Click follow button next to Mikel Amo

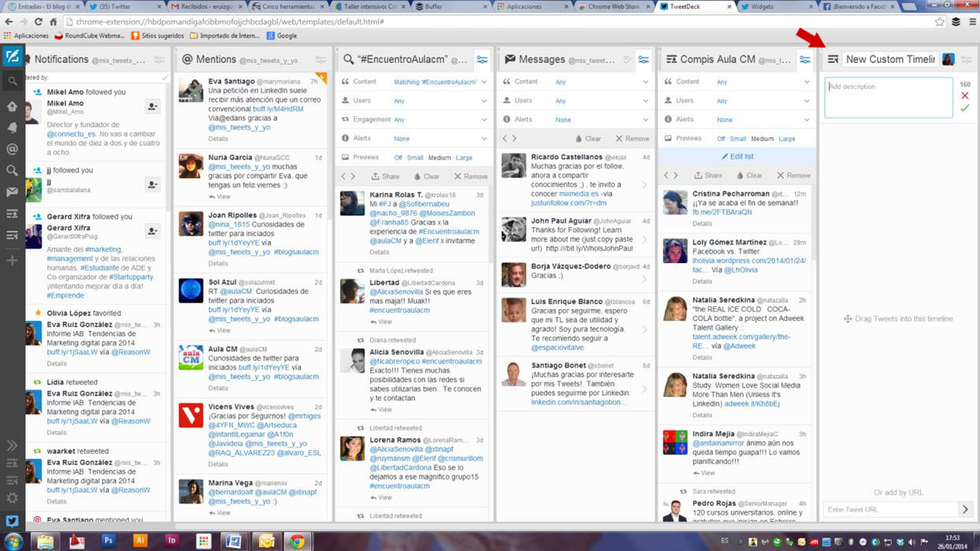pos(152,107)
